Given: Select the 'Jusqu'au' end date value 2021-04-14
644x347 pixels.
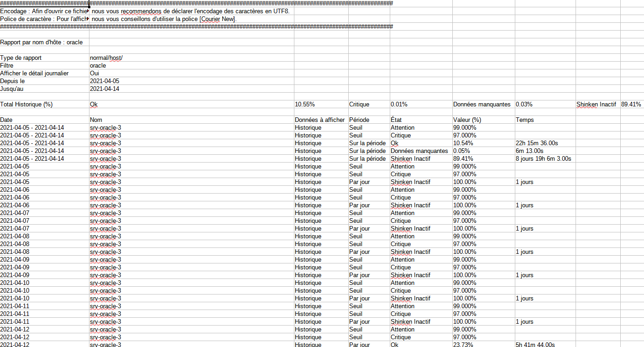Looking at the screenshot, I should (105, 89).
